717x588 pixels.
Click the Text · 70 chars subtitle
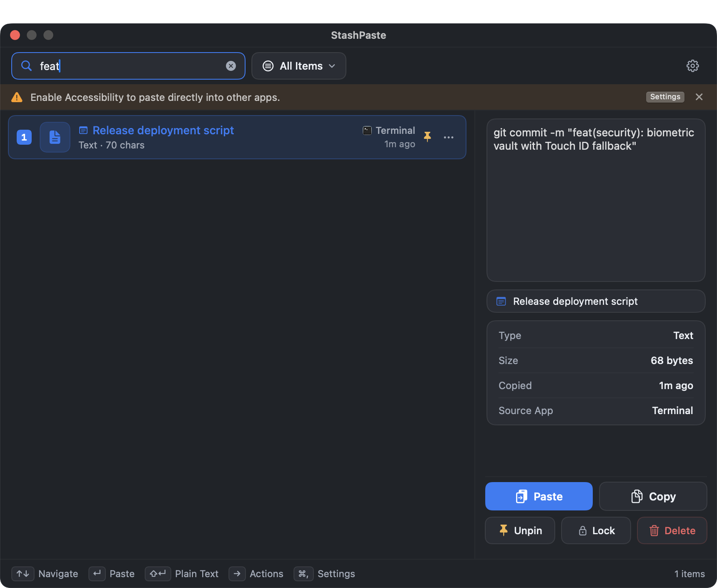(111, 145)
